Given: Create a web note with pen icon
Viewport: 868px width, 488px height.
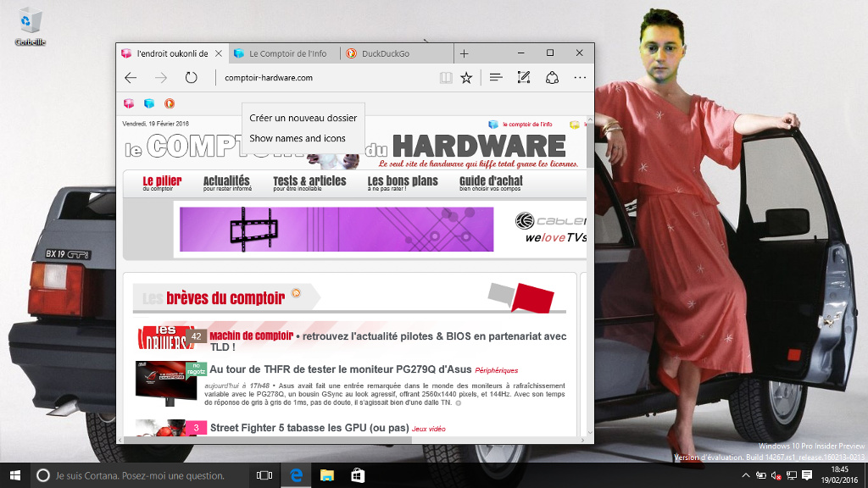Looking at the screenshot, I should [x=524, y=78].
